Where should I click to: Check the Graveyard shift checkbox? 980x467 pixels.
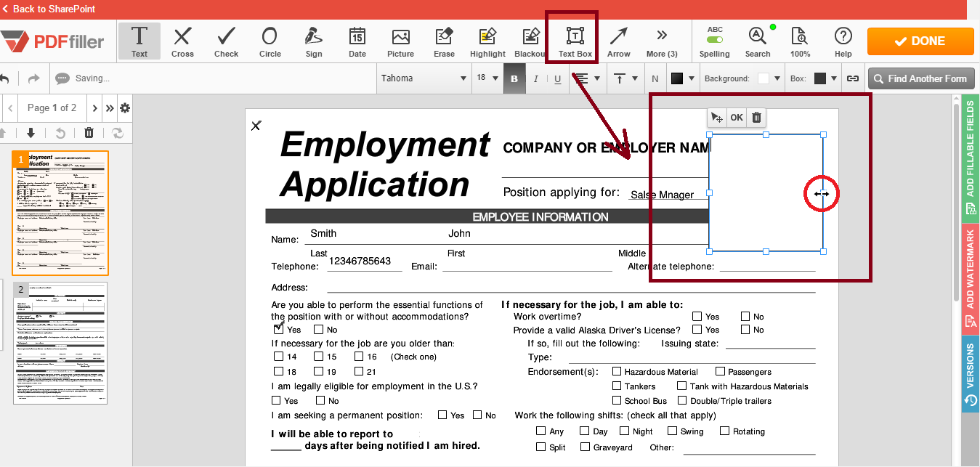(585, 447)
